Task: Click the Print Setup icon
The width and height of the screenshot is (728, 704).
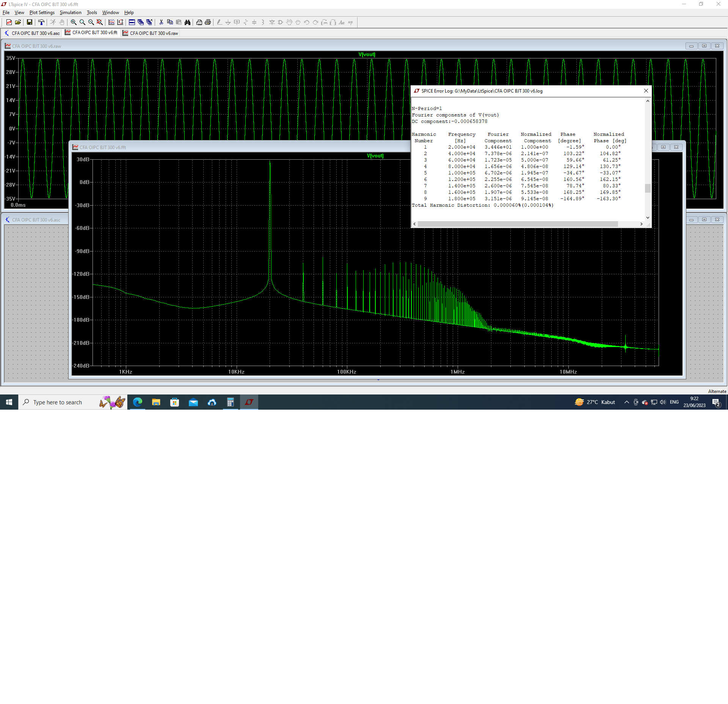Action: [x=199, y=22]
